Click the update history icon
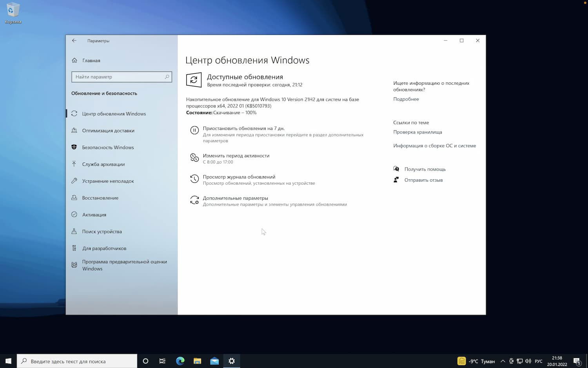588x368 pixels. point(194,179)
